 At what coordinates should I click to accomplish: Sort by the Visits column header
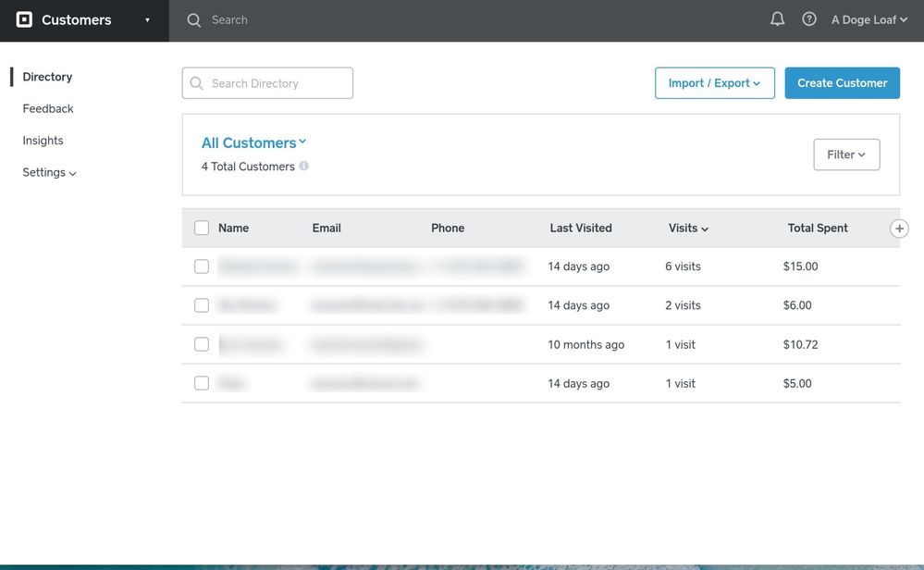688,229
